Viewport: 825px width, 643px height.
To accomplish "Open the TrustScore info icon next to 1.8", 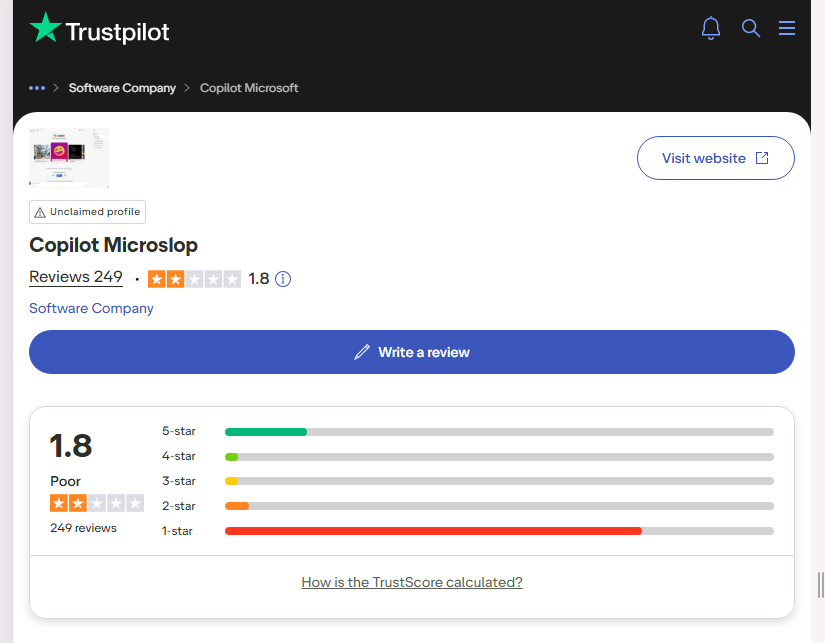I will click(x=283, y=279).
